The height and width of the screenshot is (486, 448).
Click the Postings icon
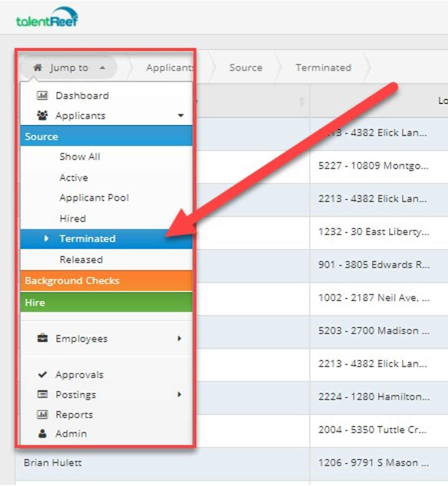(x=42, y=394)
